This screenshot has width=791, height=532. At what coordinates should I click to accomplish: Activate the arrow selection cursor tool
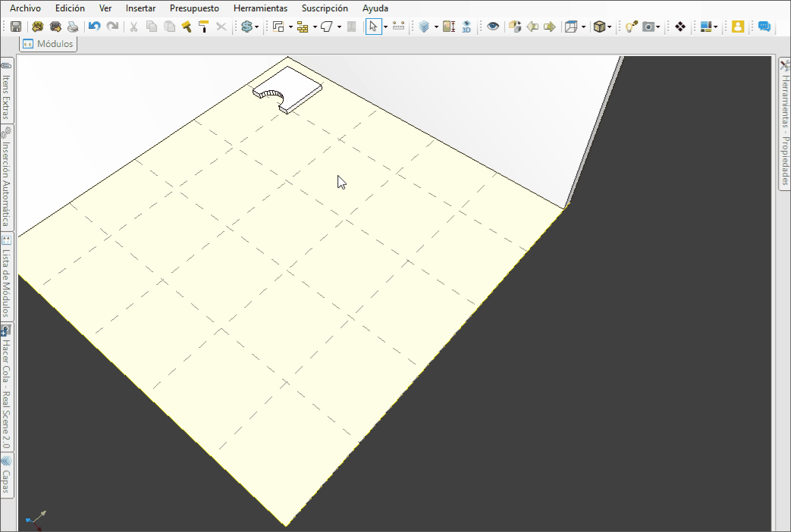372,27
